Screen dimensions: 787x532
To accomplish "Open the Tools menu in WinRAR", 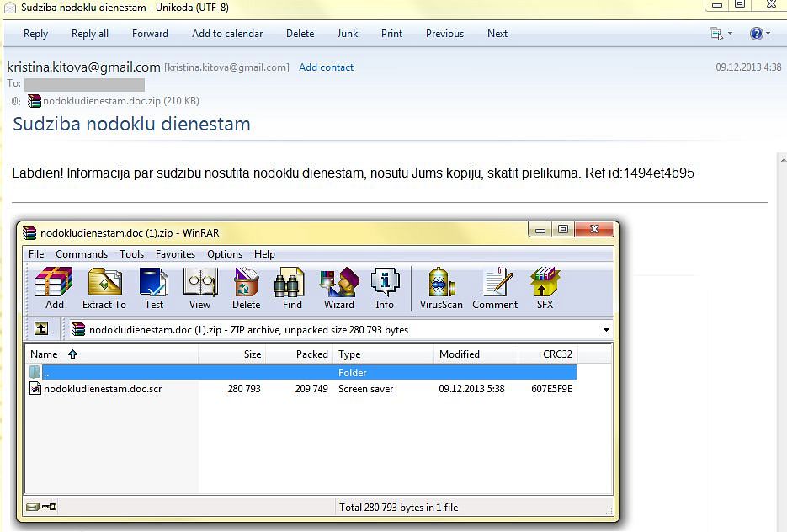I will 131,254.
